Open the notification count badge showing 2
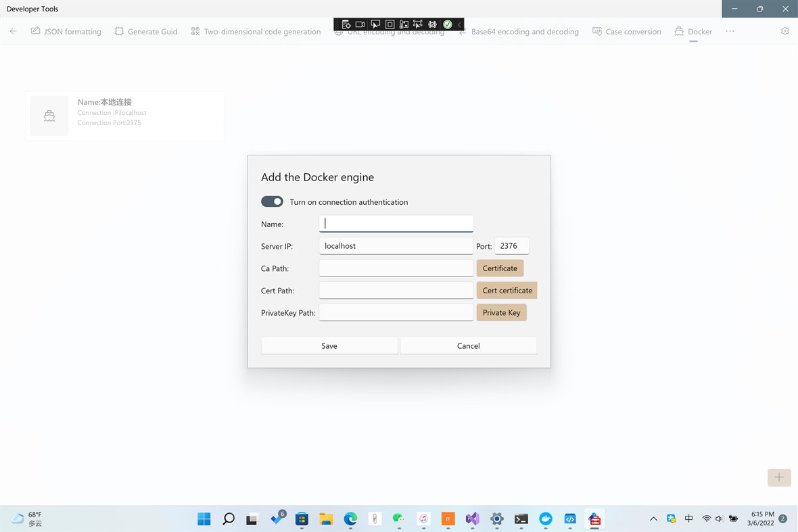 pyautogui.click(x=783, y=518)
